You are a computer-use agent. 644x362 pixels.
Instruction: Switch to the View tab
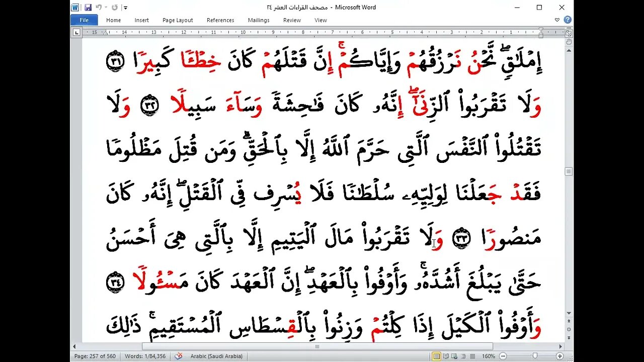point(320,20)
